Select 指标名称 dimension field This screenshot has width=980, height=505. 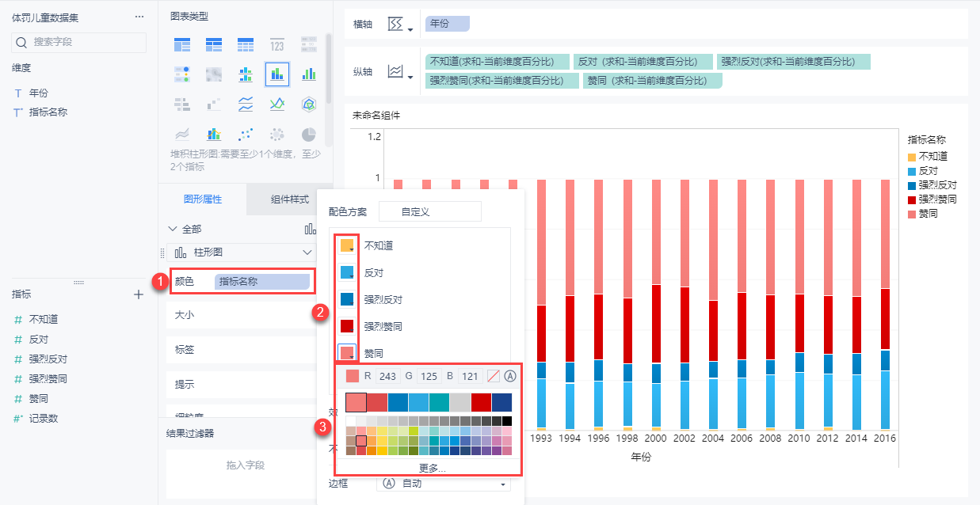[x=48, y=112]
